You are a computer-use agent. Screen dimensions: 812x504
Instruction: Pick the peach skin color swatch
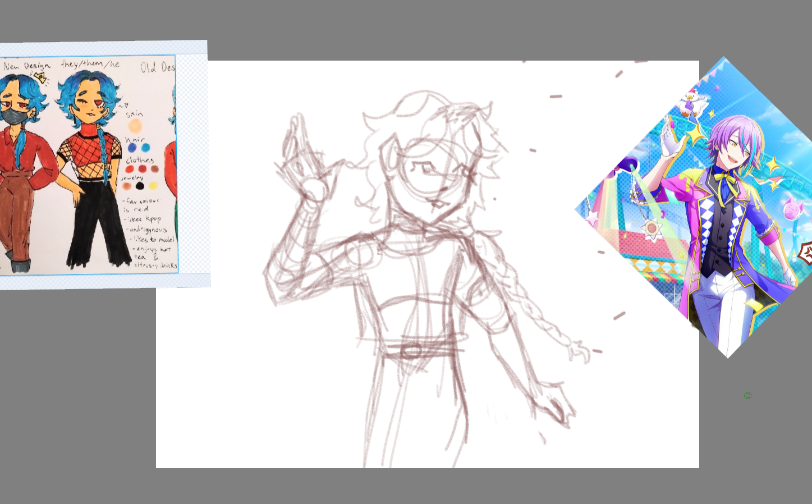tap(135, 125)
